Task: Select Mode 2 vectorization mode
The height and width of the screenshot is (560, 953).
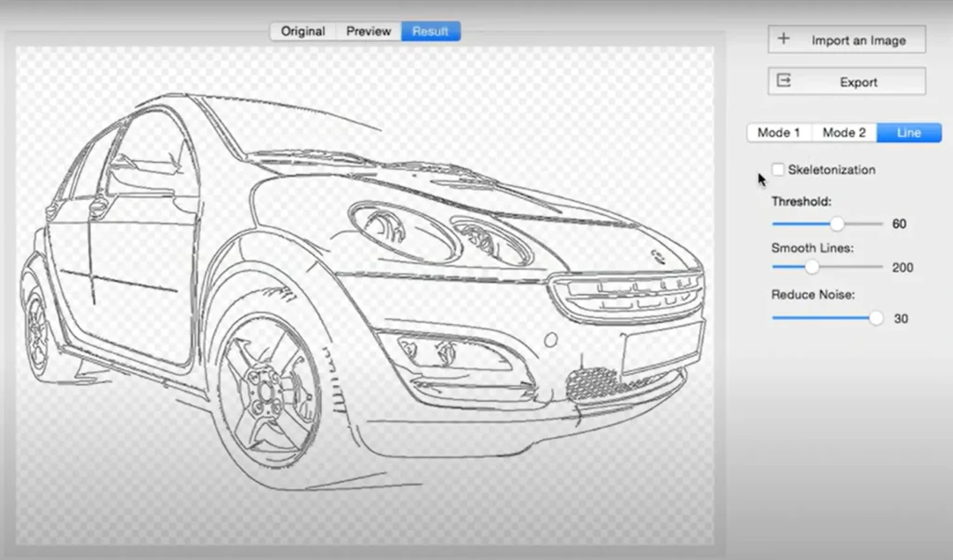Action: click(x=843, y=132)
